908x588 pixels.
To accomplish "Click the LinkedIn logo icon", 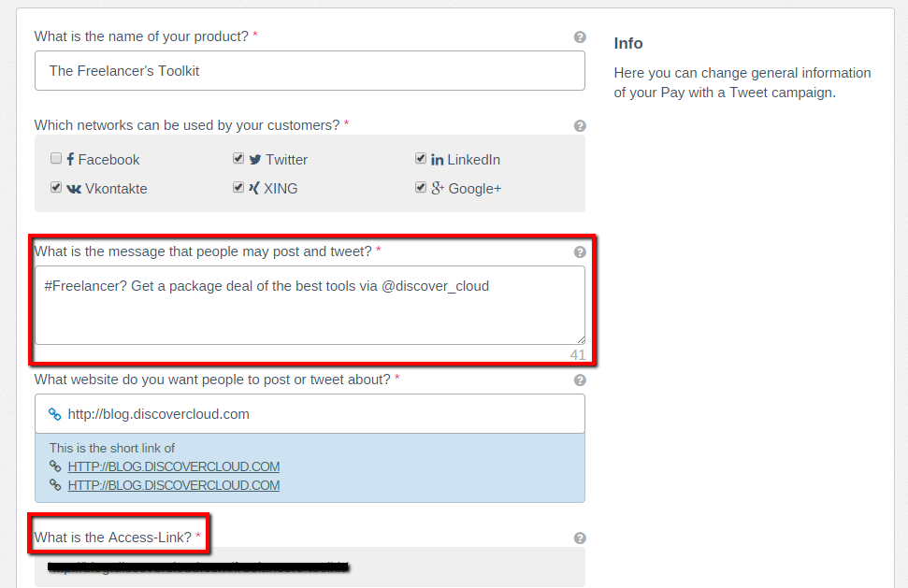I will click(x=437, y=160).
